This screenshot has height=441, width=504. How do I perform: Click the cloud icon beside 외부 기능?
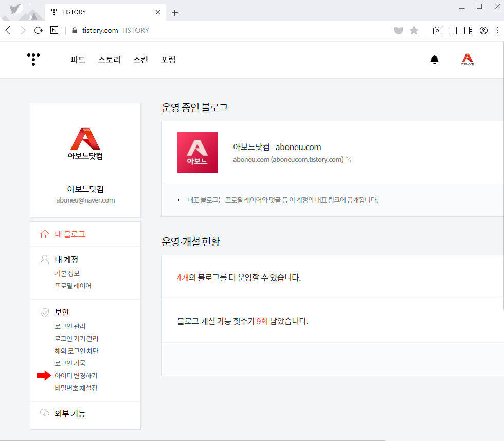click(x=45, y=412)
